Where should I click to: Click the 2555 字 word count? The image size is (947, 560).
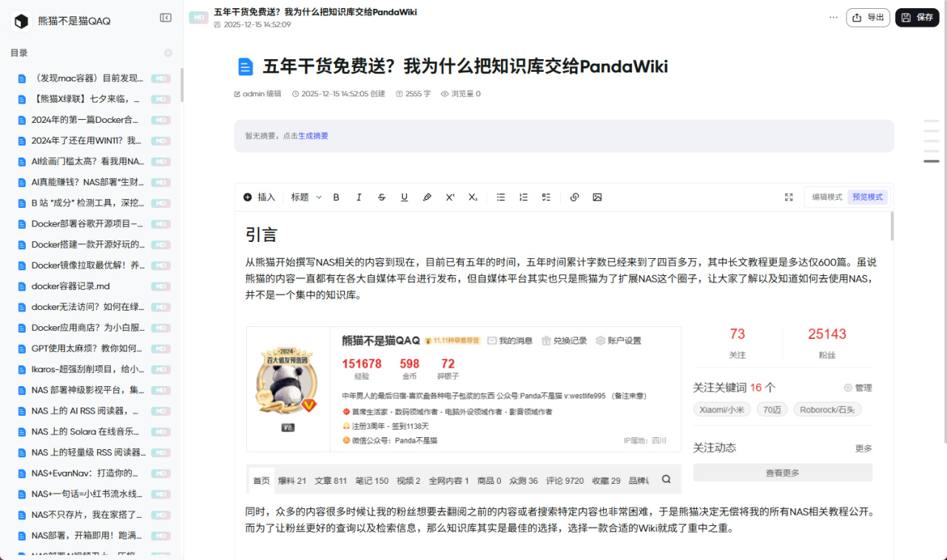414,94
